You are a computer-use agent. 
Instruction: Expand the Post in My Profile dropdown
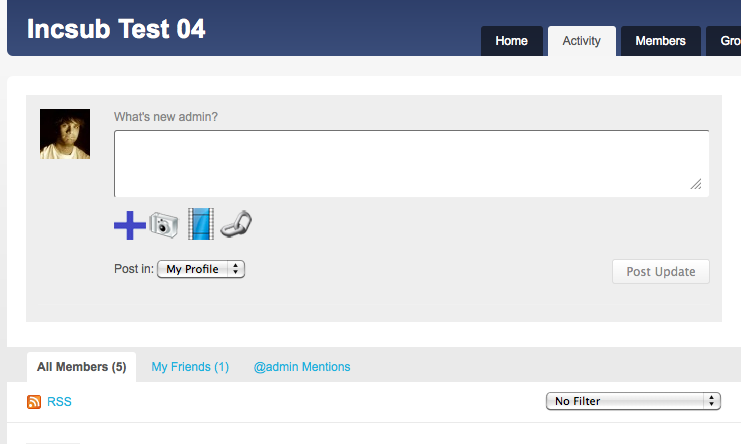point(201,269)
